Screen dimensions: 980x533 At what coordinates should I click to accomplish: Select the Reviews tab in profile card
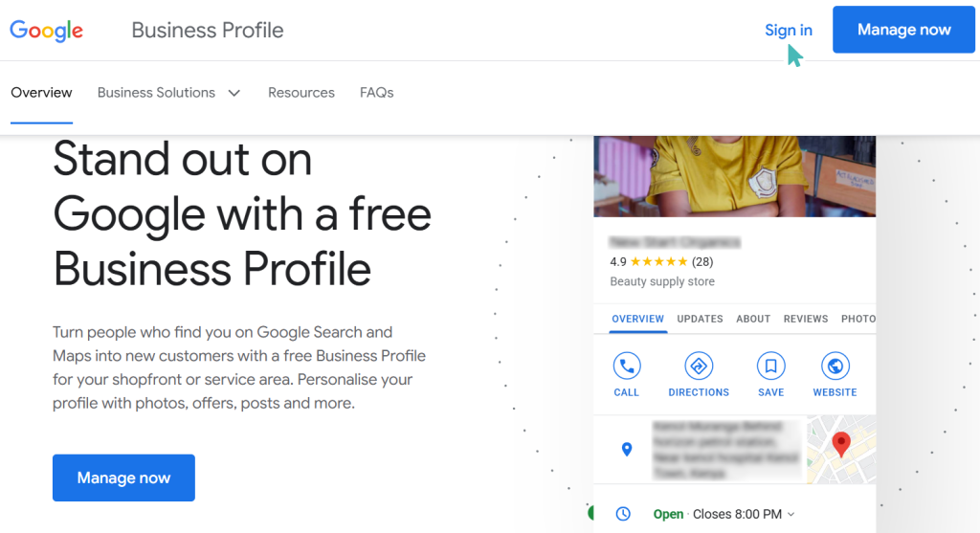(806, 319)
